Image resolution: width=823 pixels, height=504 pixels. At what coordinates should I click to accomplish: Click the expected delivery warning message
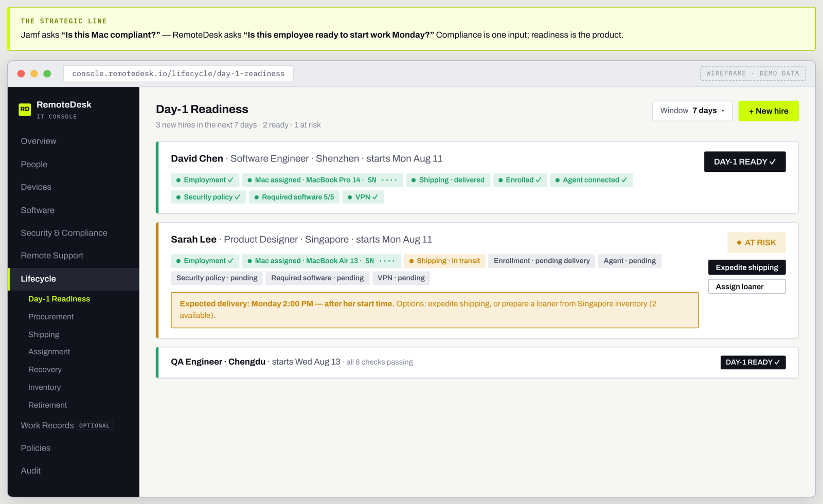coord(435,310)
